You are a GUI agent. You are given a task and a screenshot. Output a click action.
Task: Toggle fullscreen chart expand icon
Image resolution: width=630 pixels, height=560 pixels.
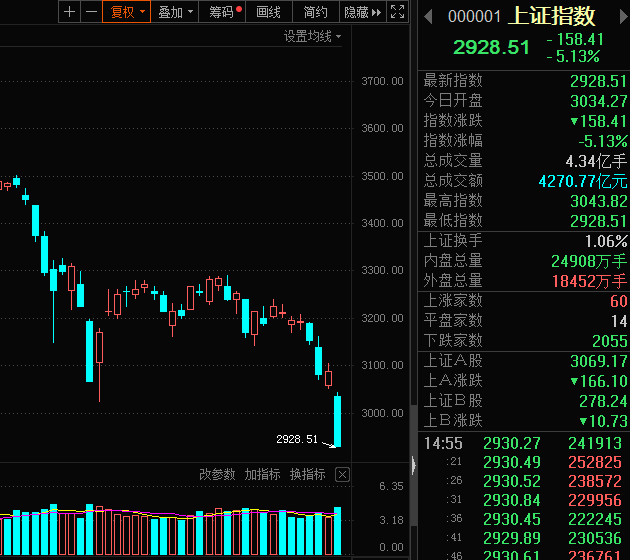(x=397, y=12)
